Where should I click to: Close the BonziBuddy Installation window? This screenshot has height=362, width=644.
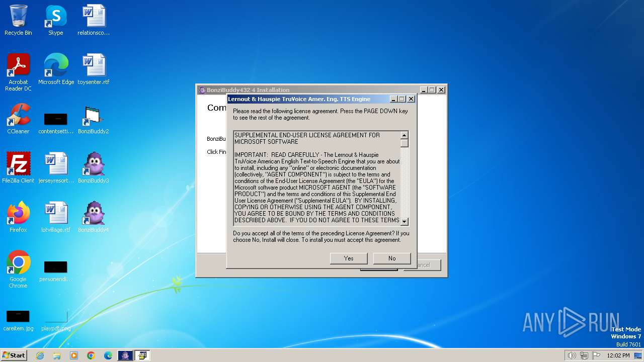pyautogui.click(x=441, y=90)
